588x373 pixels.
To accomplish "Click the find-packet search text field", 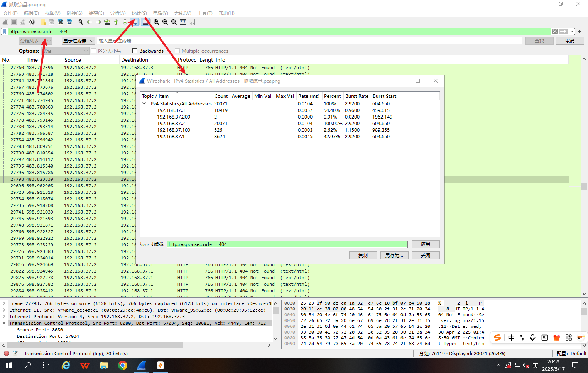I will (x=310, y=41).
